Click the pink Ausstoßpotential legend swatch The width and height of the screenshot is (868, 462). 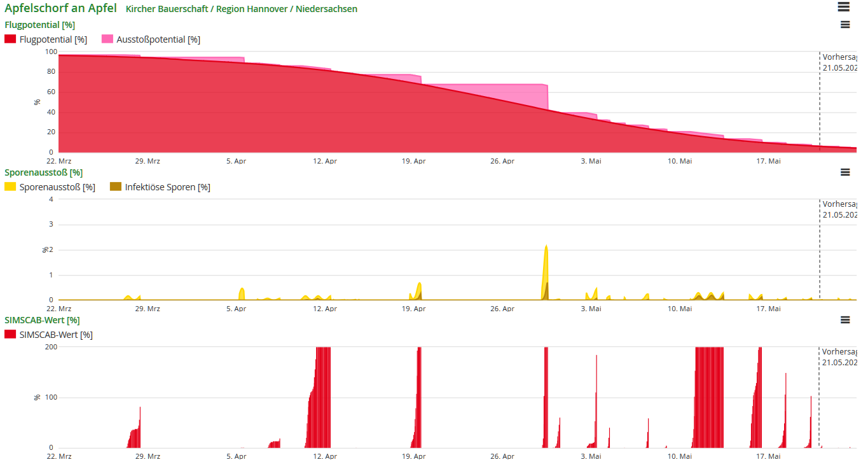point(107,39)
